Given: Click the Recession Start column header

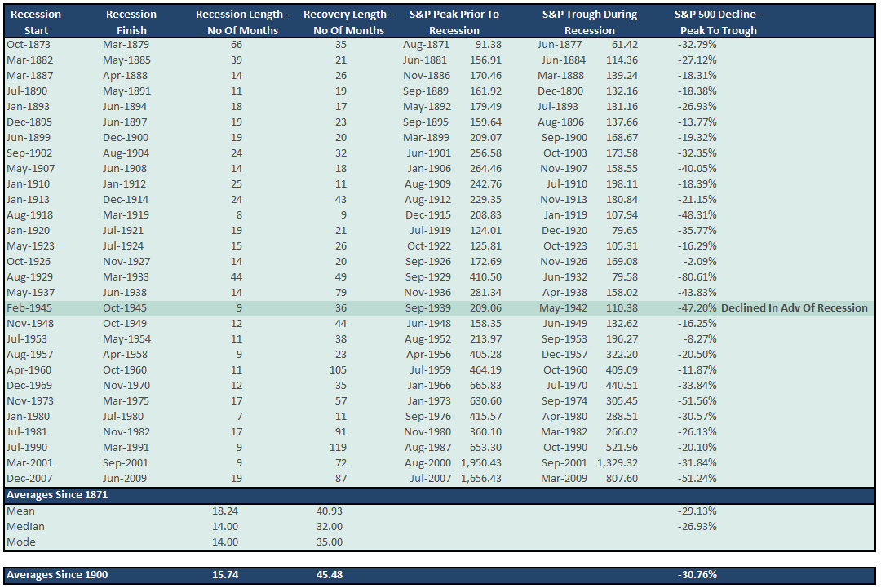Looking at the screenshot, I should 37,22.
